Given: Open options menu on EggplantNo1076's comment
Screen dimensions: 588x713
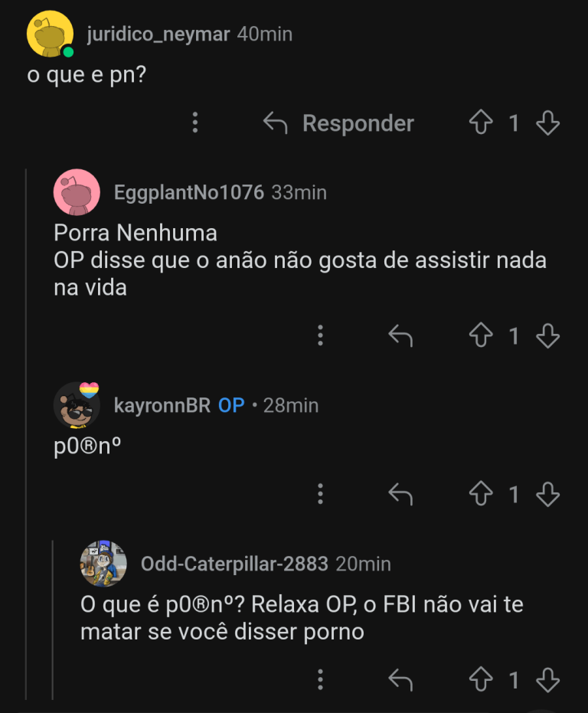Looking at the screenshot, I should point(320,335).
